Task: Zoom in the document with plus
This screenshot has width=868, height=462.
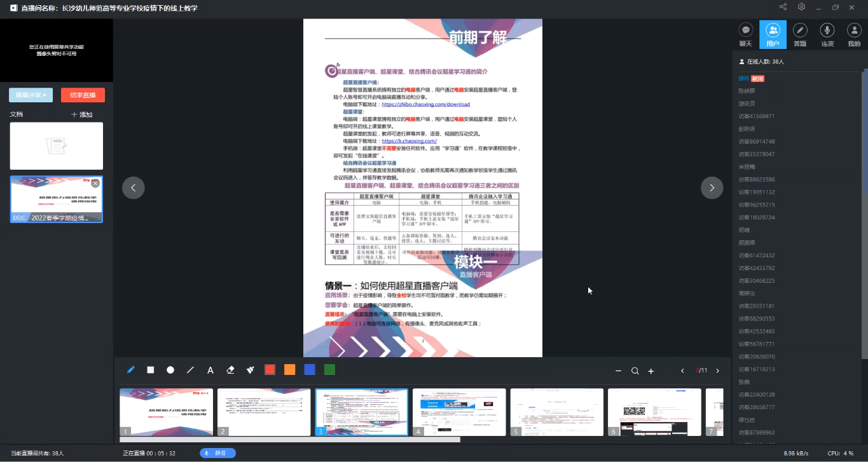Action: (651, 371)
